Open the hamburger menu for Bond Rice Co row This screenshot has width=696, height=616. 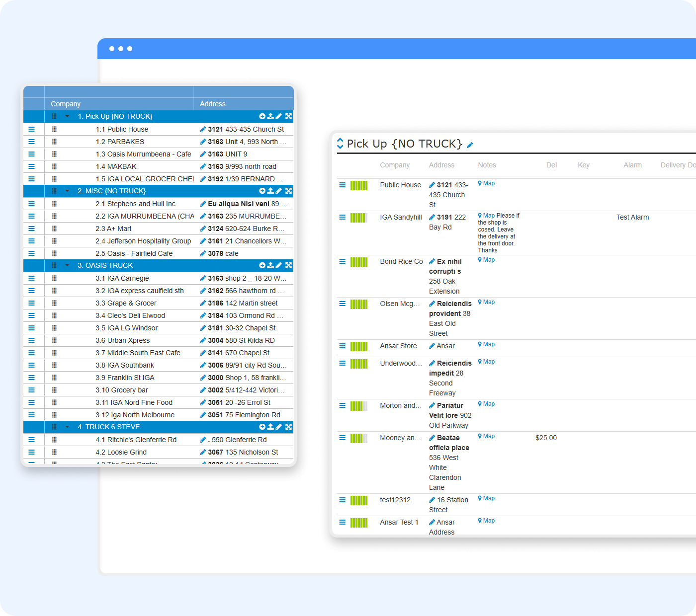point(342,261)
